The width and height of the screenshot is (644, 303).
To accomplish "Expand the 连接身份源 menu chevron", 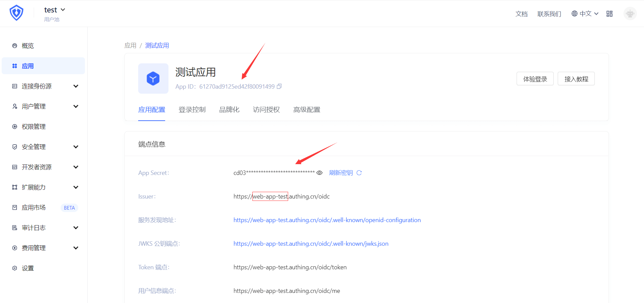I will pyautogui.click(x=76, y=86).
